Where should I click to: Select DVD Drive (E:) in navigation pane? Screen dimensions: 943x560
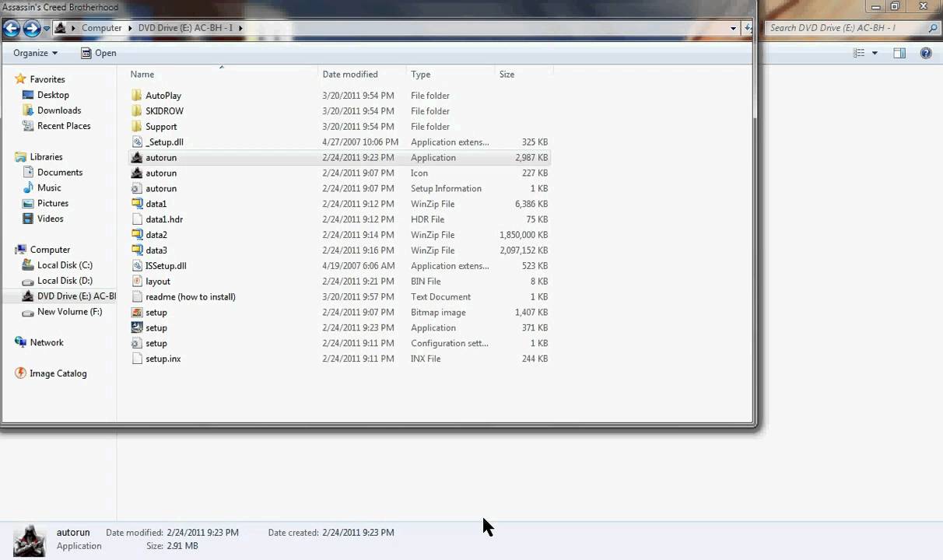pos(76,296)
